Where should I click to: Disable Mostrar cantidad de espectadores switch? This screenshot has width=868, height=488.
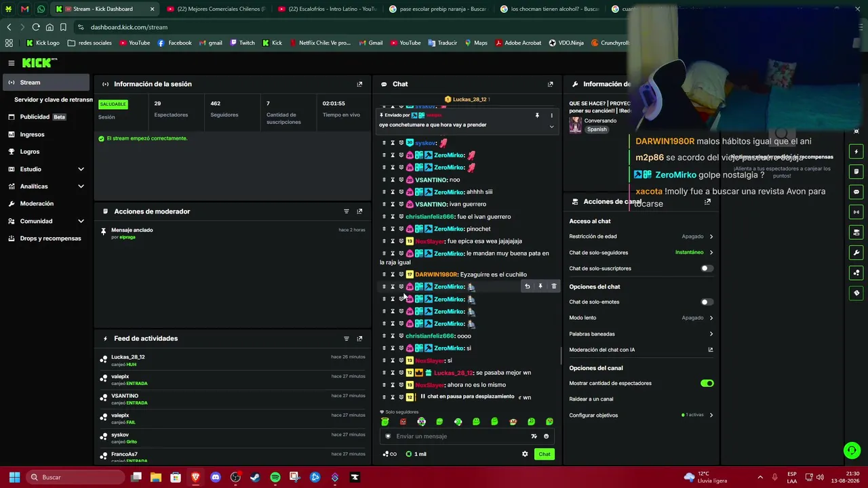tap(707, 384)
